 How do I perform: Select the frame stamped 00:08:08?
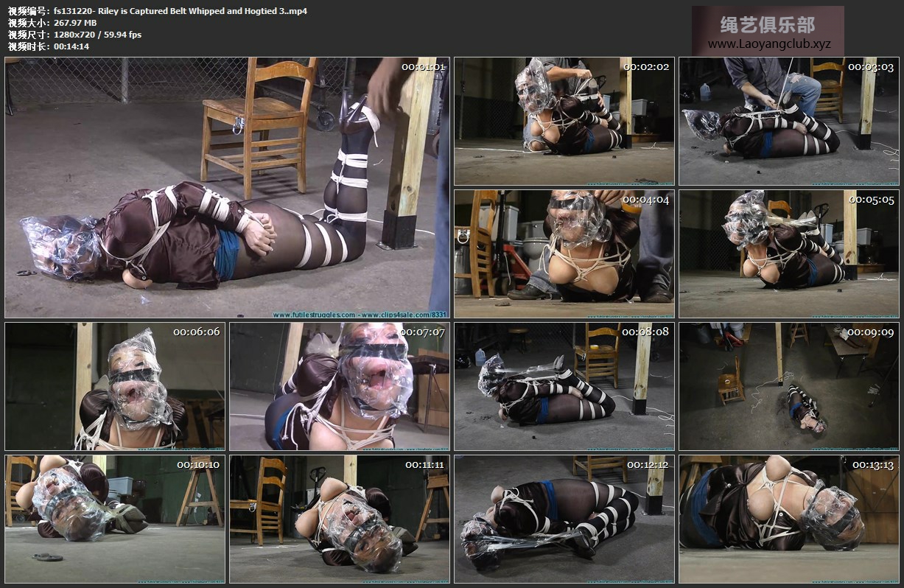coord(564,386)
